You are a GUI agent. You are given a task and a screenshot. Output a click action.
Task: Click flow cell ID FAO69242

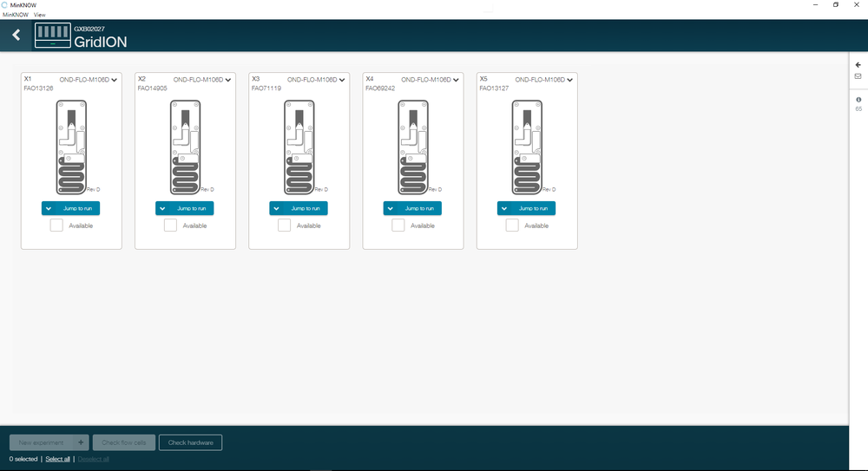click(380, 88)
